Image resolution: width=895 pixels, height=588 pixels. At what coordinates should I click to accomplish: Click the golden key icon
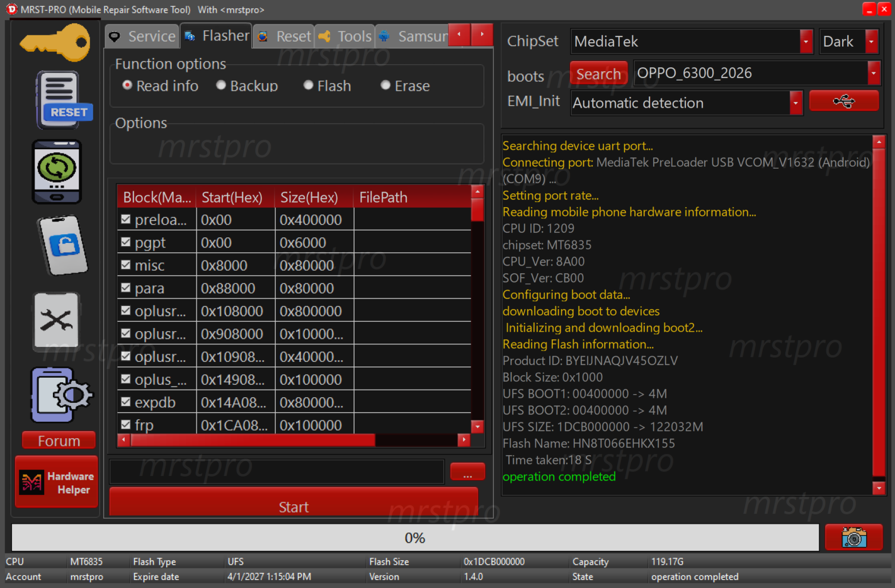point(55,43)
